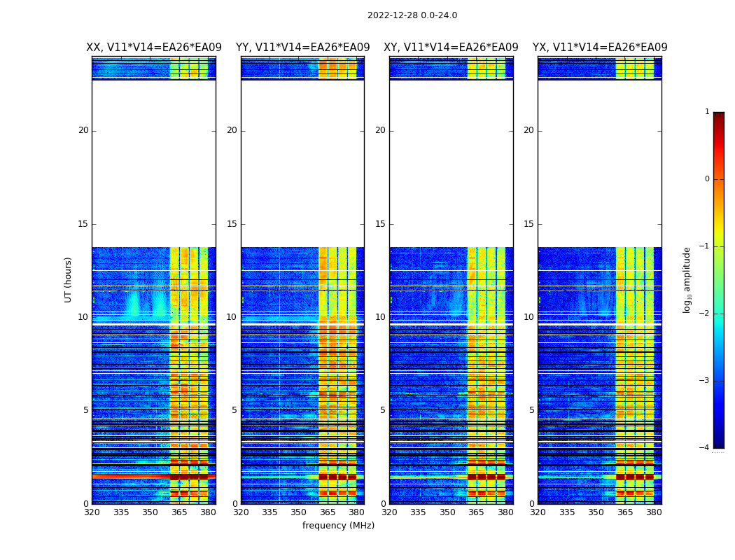Click the colorbar tick label −2
This screenshot has height=560, width=735.
coord(706,314)
